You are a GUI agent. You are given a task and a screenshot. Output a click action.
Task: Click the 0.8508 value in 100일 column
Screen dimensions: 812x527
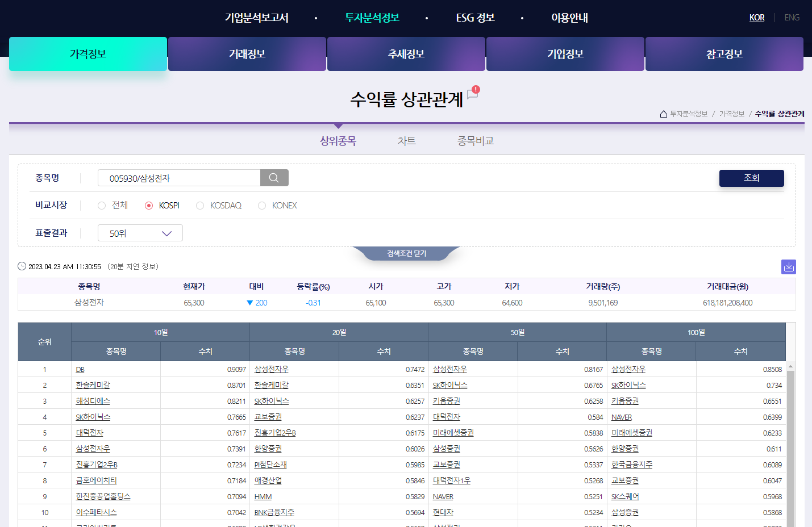click(772, 370)
